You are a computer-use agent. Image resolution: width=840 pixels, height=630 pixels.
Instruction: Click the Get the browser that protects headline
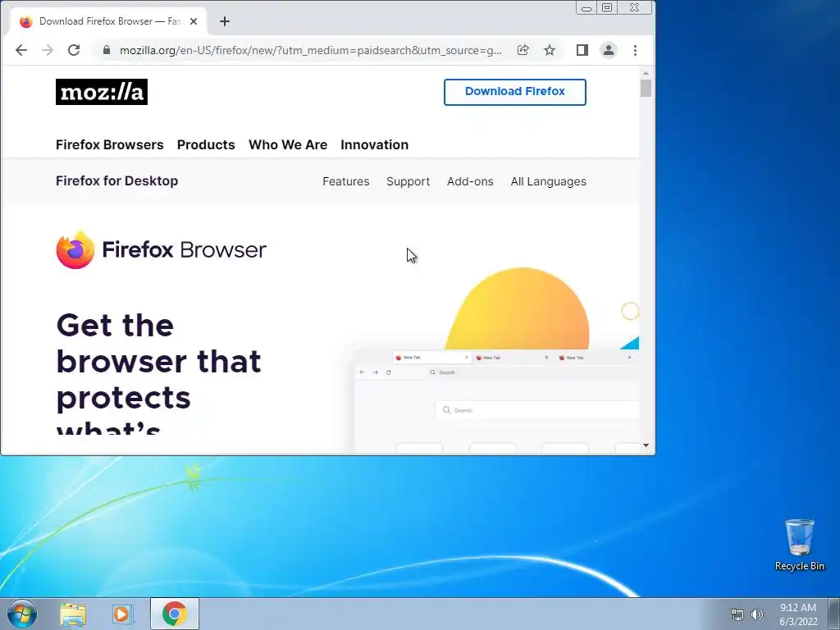pyautogui.click(x=158, y=372)
